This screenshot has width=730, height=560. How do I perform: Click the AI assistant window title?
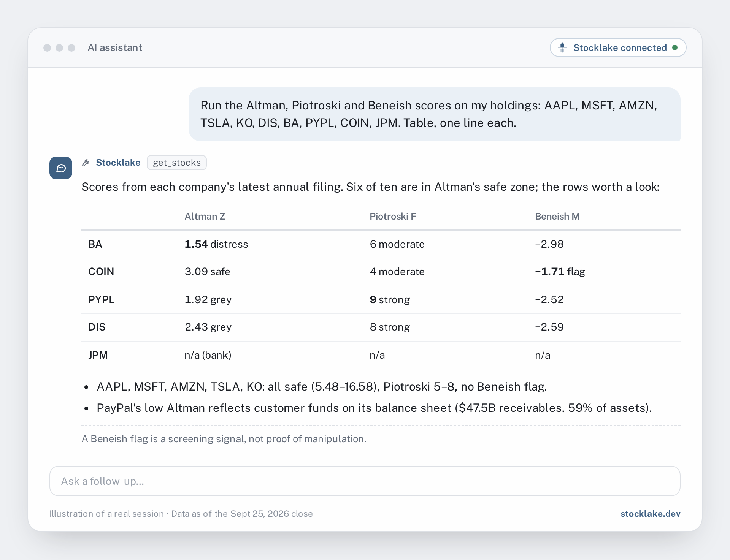115,47
